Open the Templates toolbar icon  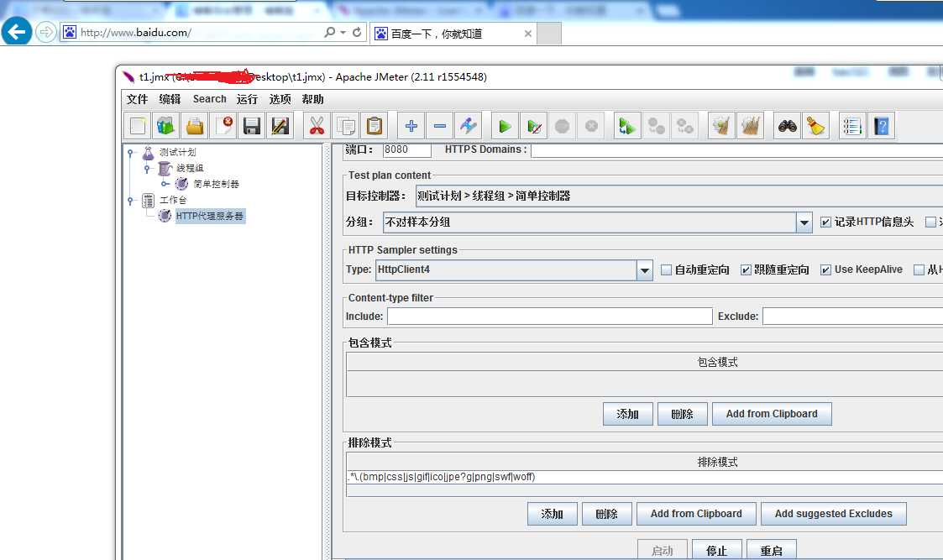166,126
